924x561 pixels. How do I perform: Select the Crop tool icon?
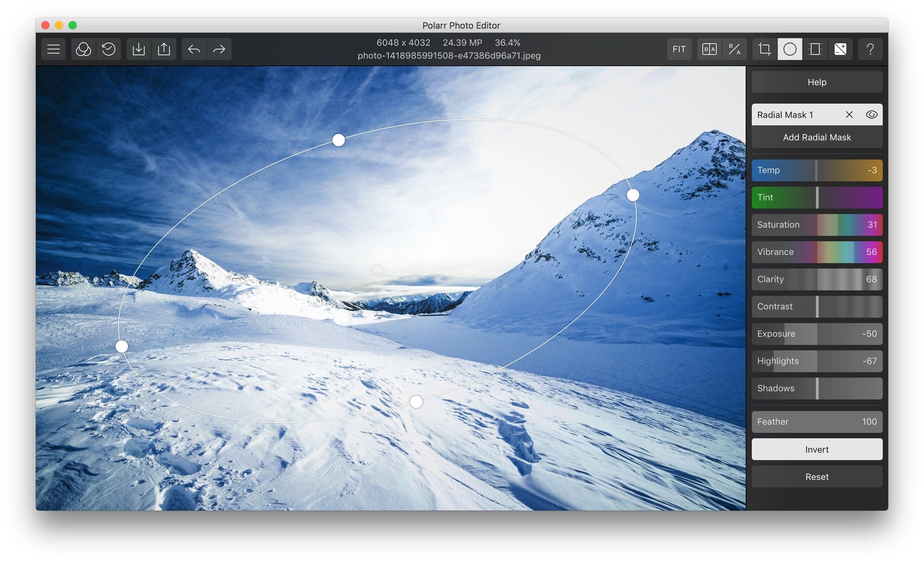pos(765,49)
